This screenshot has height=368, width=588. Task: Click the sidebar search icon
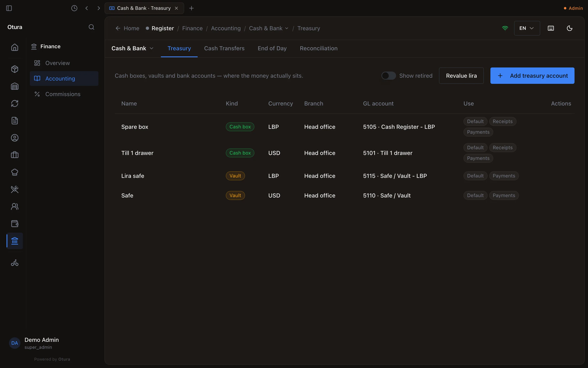91,27
